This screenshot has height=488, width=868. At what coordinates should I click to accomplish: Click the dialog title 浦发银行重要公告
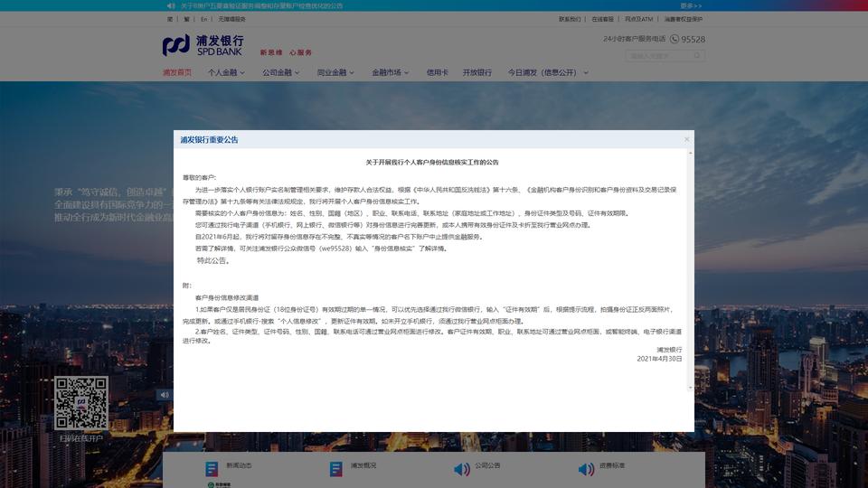point(209,140)
